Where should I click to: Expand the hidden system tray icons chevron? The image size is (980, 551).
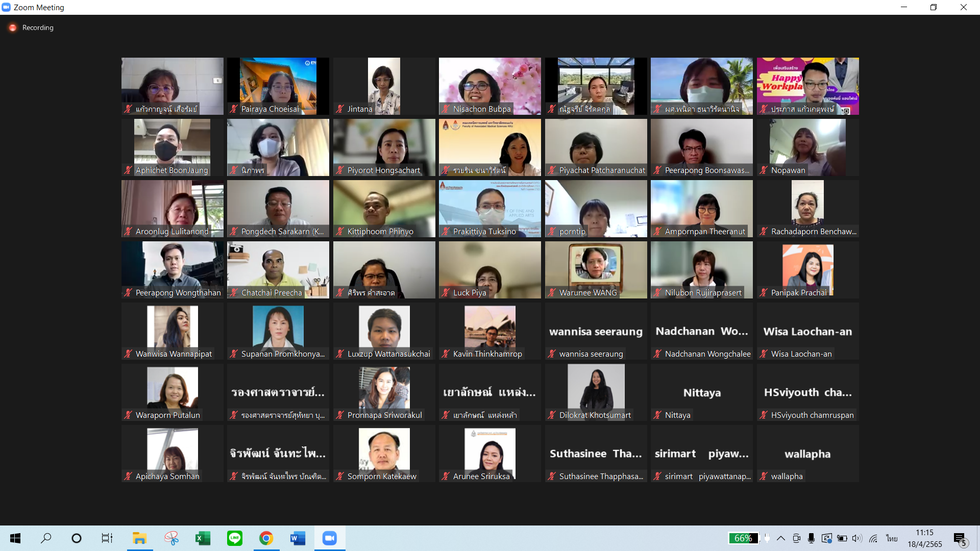[781, 538]
